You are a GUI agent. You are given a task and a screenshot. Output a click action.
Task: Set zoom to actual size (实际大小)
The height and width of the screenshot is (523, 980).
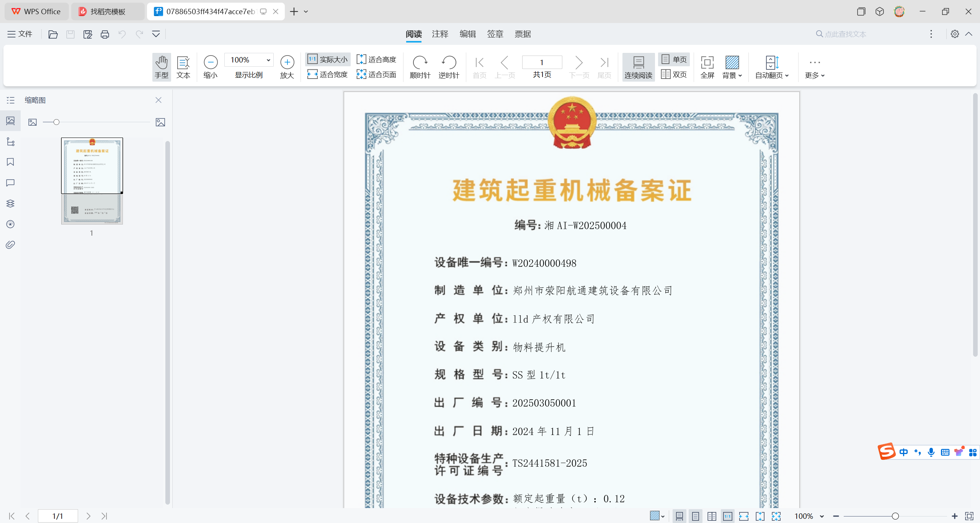pos(328,59)
